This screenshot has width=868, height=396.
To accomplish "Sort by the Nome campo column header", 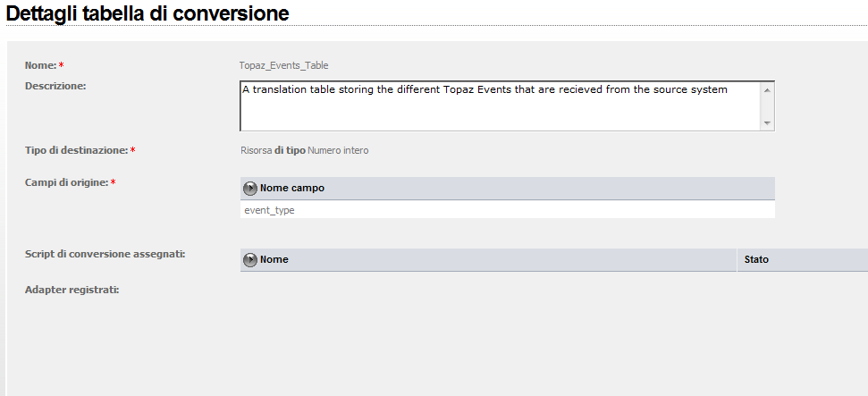I will [x=291, y=189].
